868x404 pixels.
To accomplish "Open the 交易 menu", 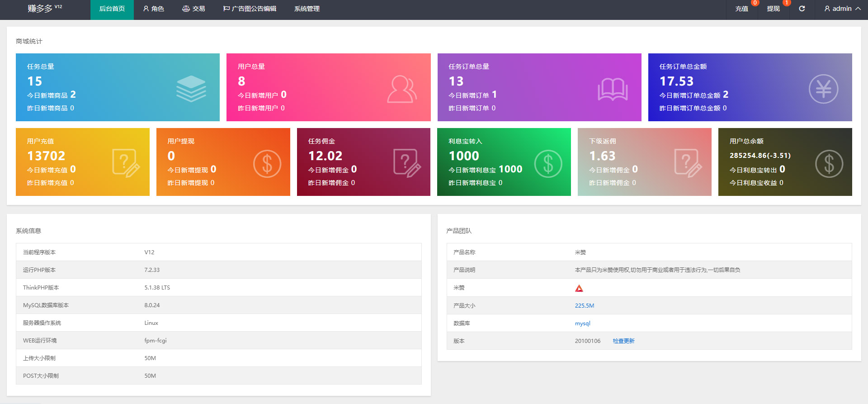I will (193, 9).
